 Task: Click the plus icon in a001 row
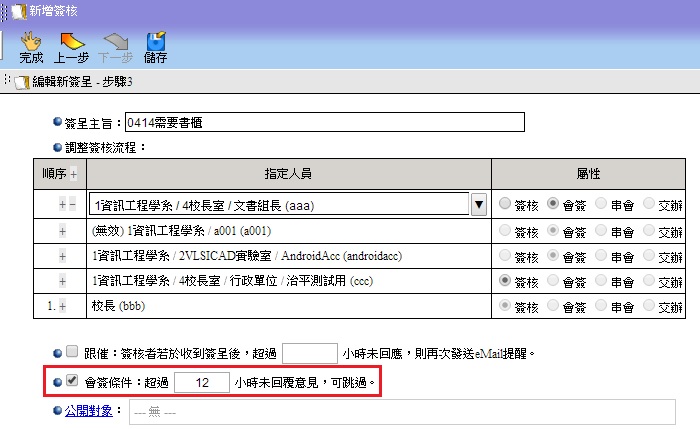[x=63, y=230]
